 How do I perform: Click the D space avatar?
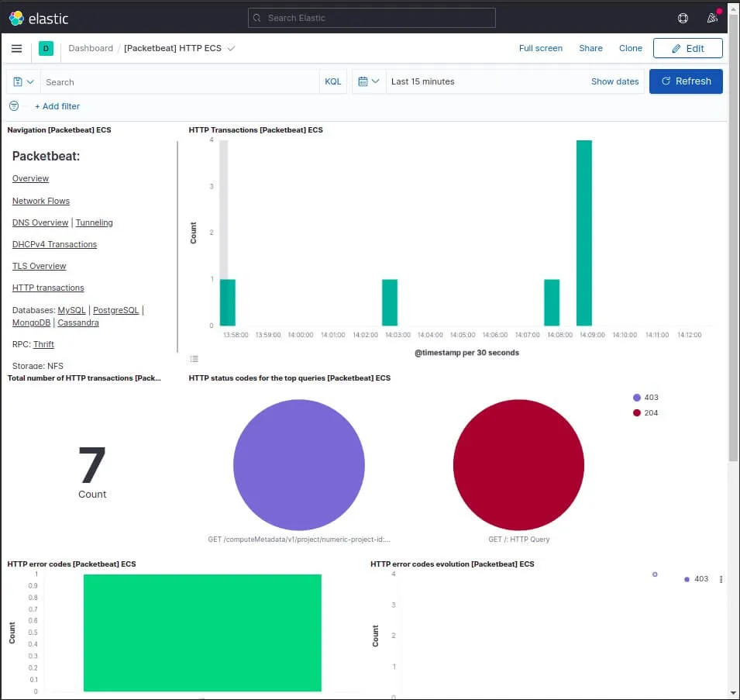[46, 48]
